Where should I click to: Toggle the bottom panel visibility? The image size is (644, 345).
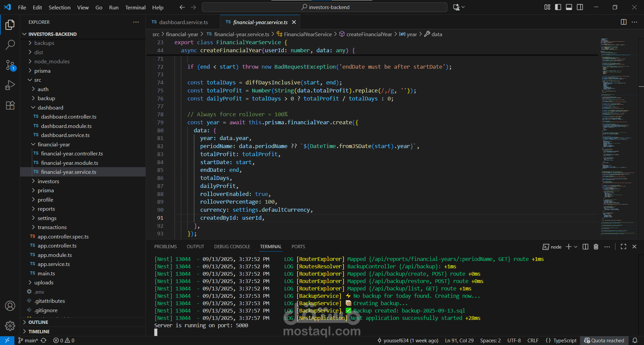pyautogui.click(x=569, y=7)
